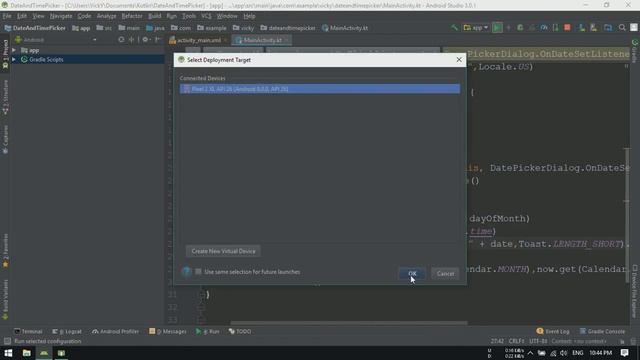Click the Make Project hammer icon
640x360 pixels.
pyautogui.click(x=454, y=28)
